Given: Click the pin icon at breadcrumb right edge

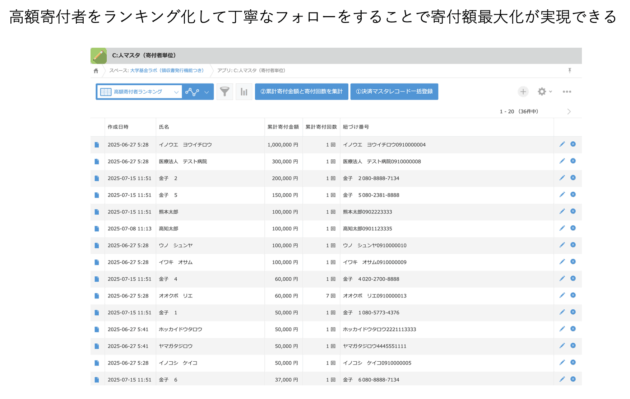Looking at the screenshot, I should [570, 70].
